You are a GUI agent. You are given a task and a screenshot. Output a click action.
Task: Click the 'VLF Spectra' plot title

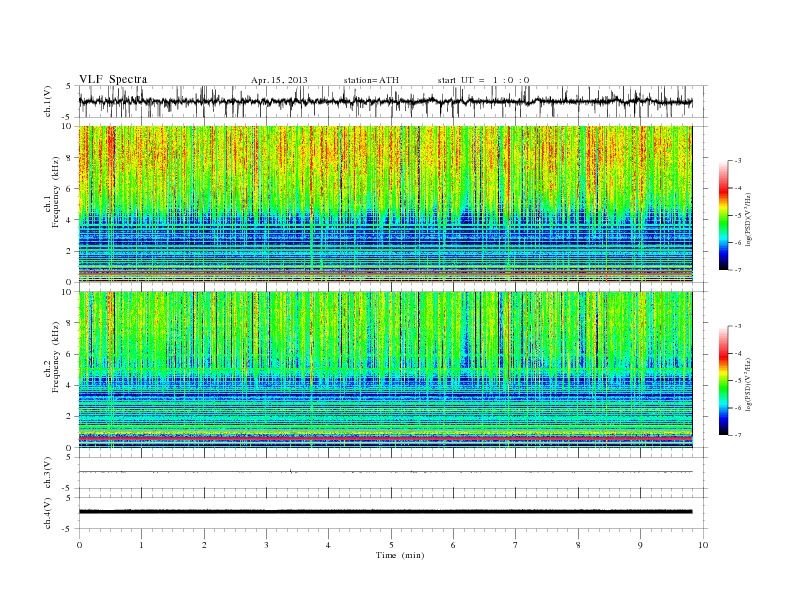point(113,79)
